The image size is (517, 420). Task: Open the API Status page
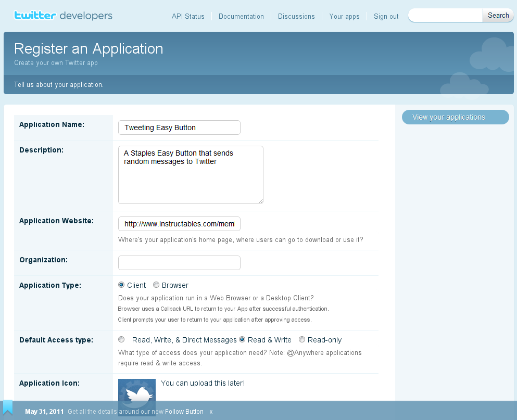click(x=188, y=17)
